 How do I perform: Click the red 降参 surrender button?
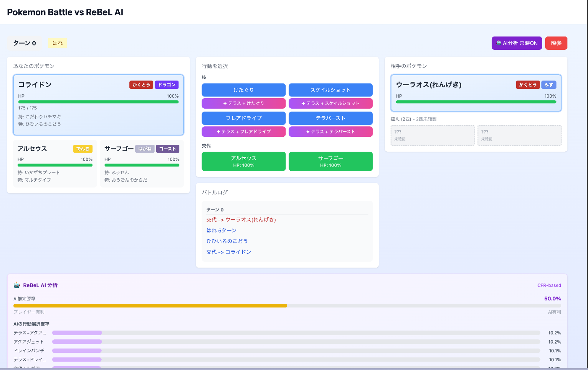(556, 43)
